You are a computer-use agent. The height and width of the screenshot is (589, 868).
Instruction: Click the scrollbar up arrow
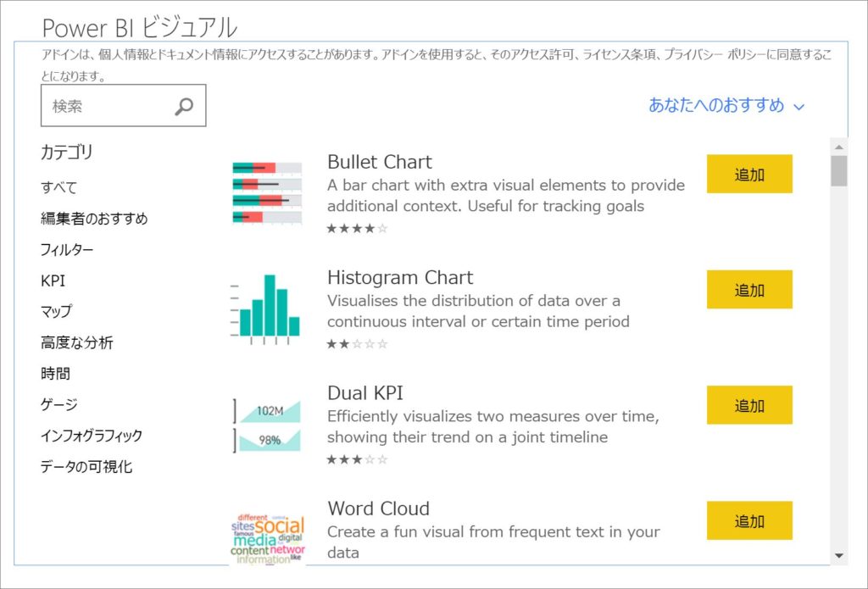839,147
